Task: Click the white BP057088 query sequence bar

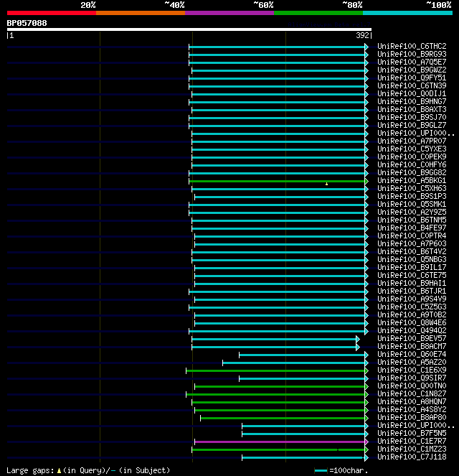Action: pyautogui.click(x=189, y=29)
